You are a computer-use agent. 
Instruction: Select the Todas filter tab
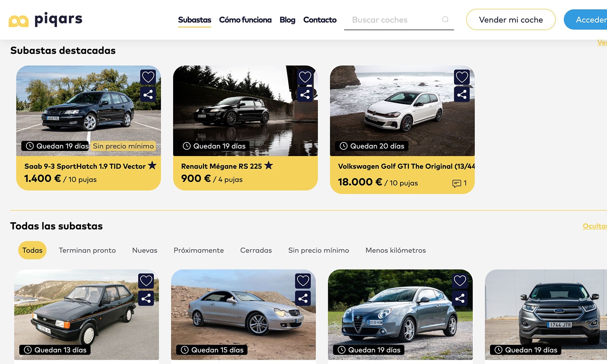click(x=32, y=250)
